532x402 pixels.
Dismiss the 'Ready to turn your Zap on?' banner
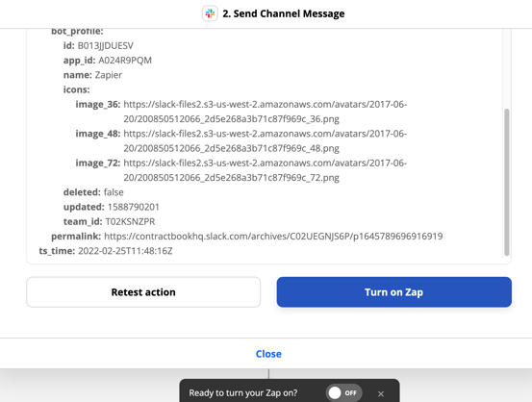pyautogui.click(x=381, y=393)
